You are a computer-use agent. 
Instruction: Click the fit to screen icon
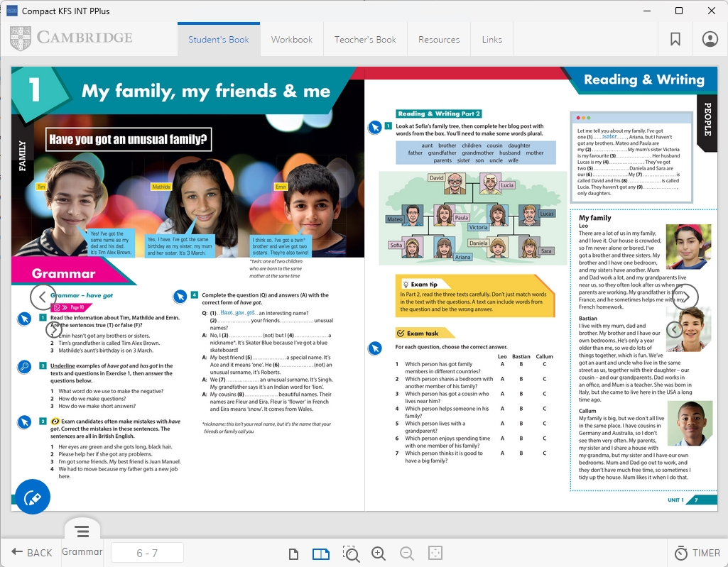click(x=435, y=553)
